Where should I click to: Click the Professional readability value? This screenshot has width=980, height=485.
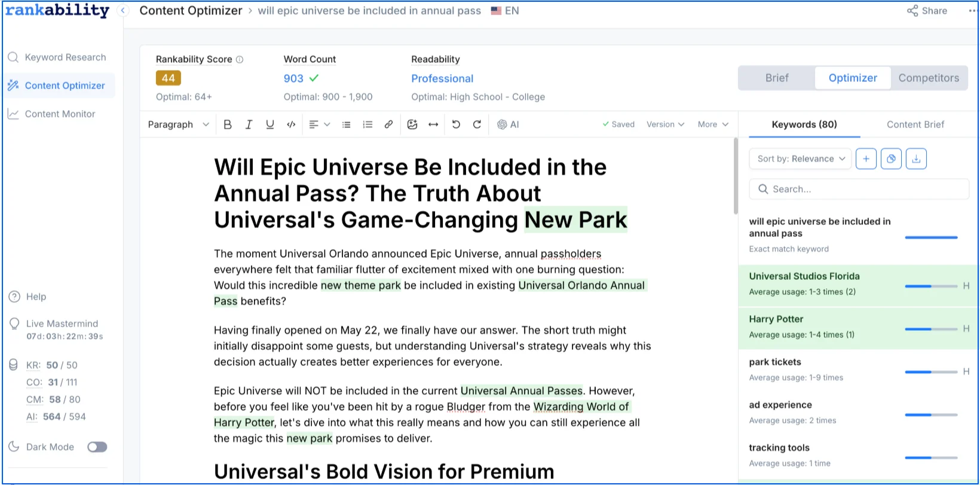(442, 78)
